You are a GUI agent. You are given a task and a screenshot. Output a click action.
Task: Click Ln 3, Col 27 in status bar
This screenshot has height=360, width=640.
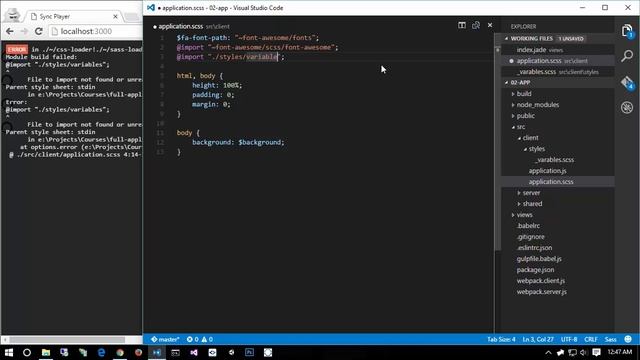(538, 339)
